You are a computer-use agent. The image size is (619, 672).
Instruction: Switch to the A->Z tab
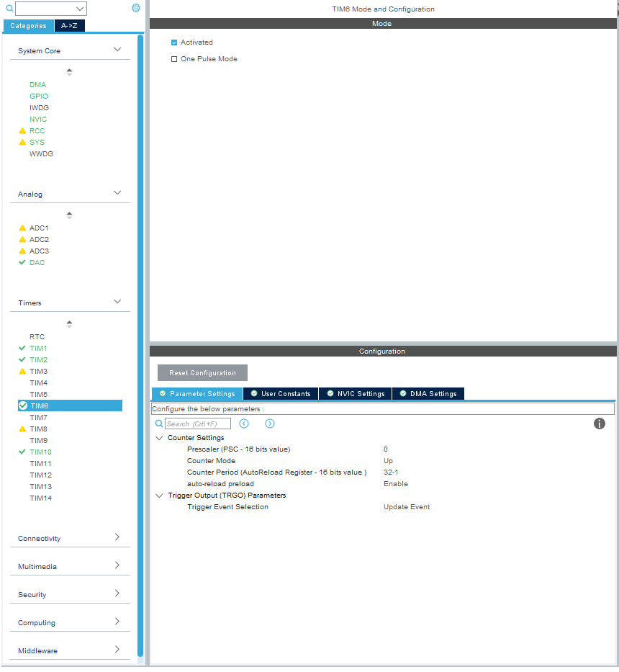[69, 26]
